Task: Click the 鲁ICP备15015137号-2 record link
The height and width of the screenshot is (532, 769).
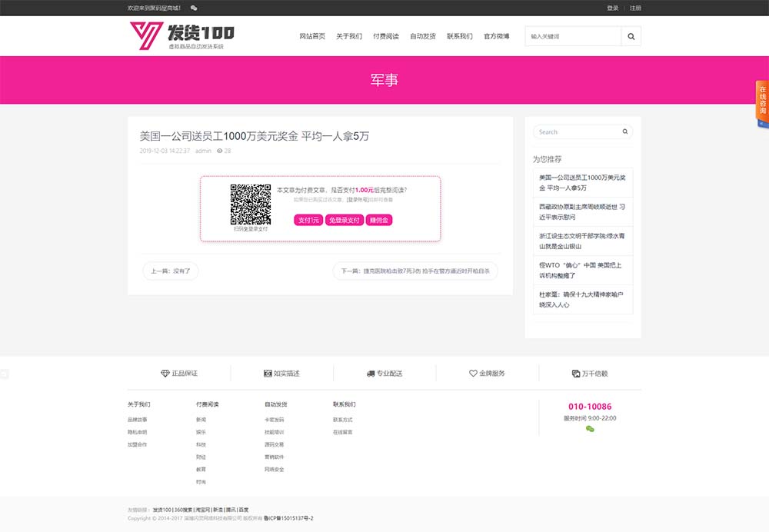Action: [288, 518]
